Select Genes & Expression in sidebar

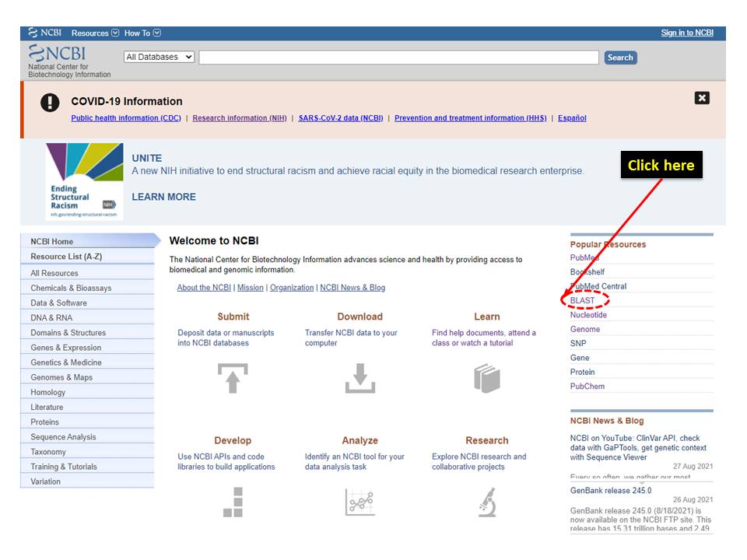[65, 348]
